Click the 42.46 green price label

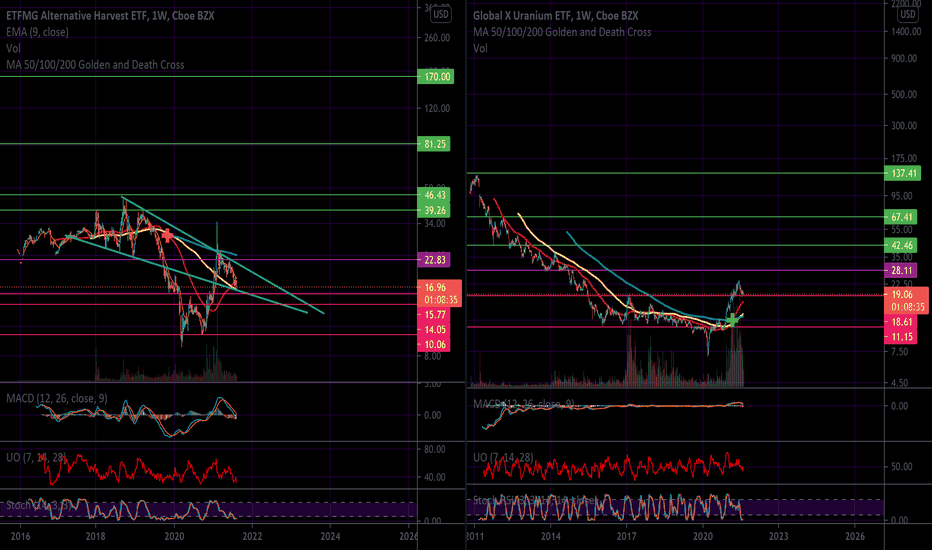[x=901, y=246]
